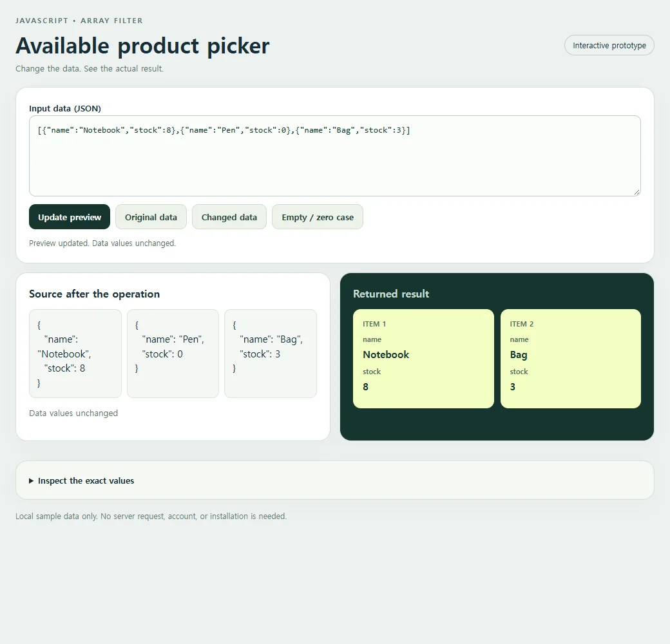Click the stock value 3 in ITEM 2
The height and width of the screenshot is (644, 670).
pos(512,387)
